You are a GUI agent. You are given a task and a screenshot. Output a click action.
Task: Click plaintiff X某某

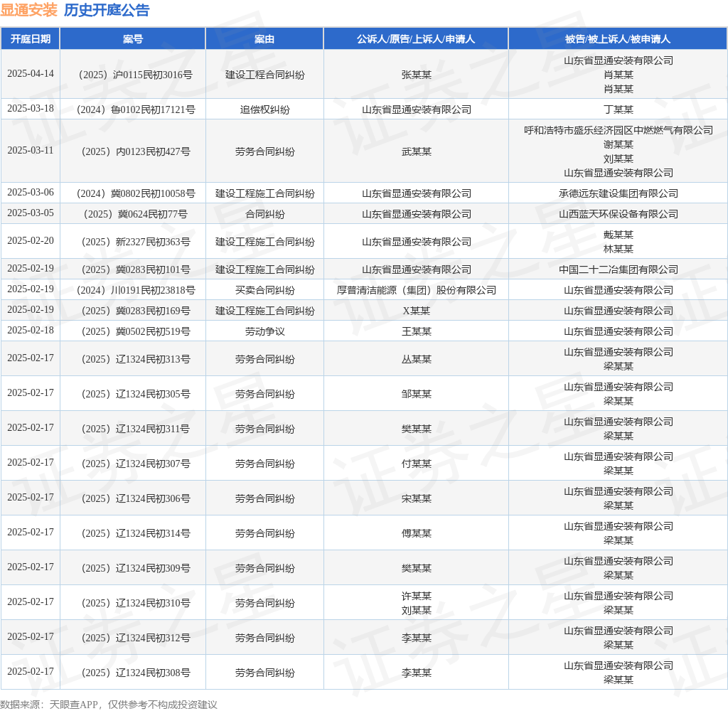[417, 311]
